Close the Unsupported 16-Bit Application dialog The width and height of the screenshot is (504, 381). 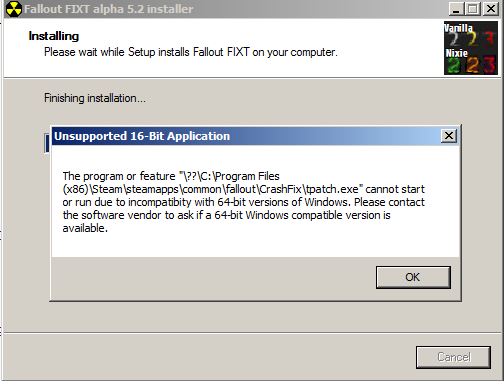449,136
